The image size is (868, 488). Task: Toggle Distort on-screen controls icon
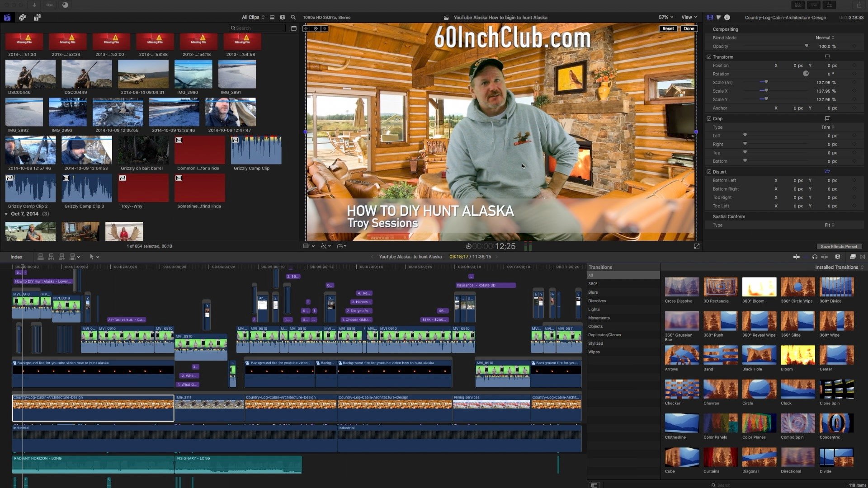827,171
